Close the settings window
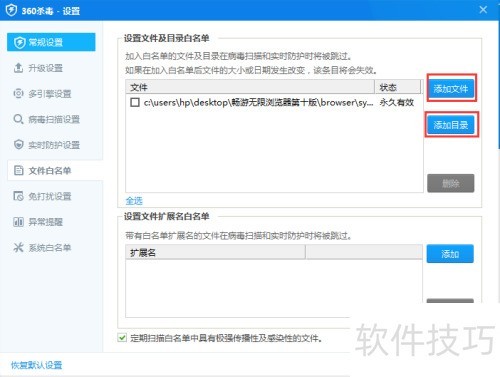This screenshot has height=377, width=500. [x=483, y=10]
